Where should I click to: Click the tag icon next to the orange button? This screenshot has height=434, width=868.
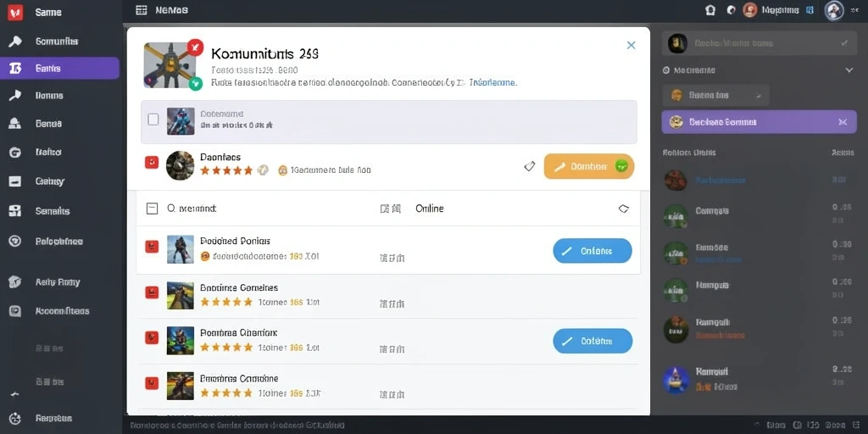click(530, 166)
